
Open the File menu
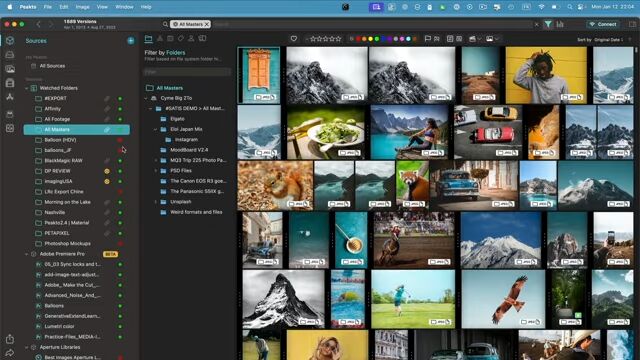[x=48, y=7]
